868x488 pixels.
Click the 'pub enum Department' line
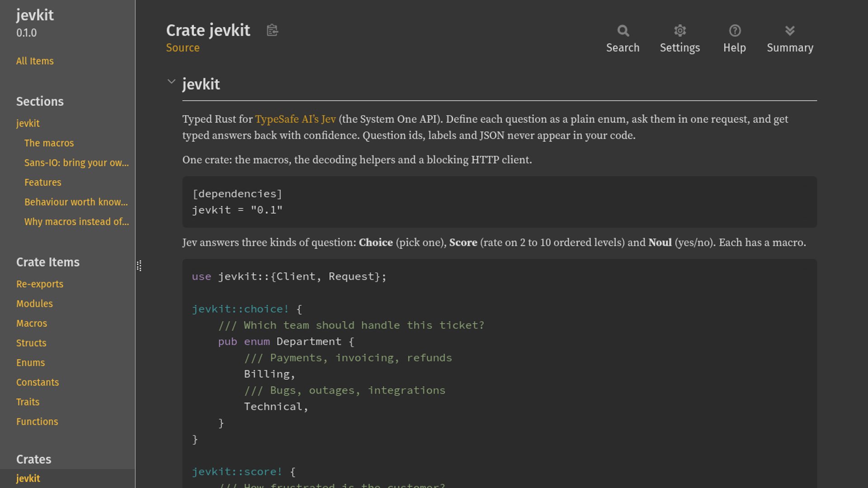click(286, 342)
